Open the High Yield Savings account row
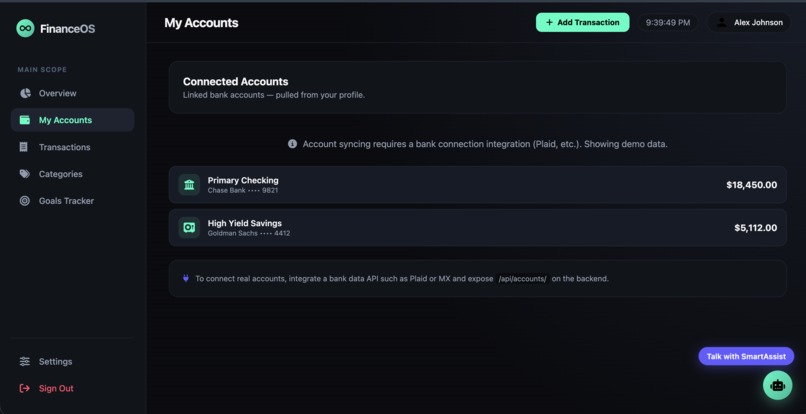Viewport: 806px width, 414px height. (478, 227)
